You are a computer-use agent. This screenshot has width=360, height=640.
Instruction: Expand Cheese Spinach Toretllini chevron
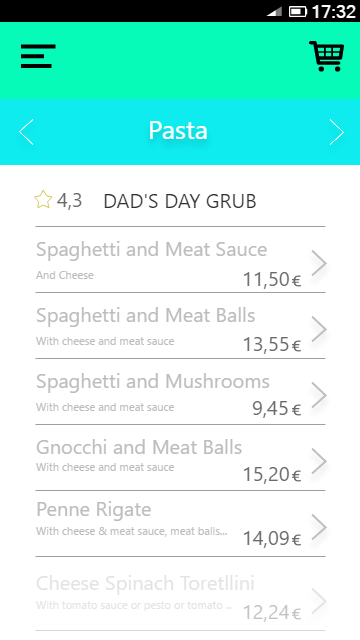(x=319, y=601)
